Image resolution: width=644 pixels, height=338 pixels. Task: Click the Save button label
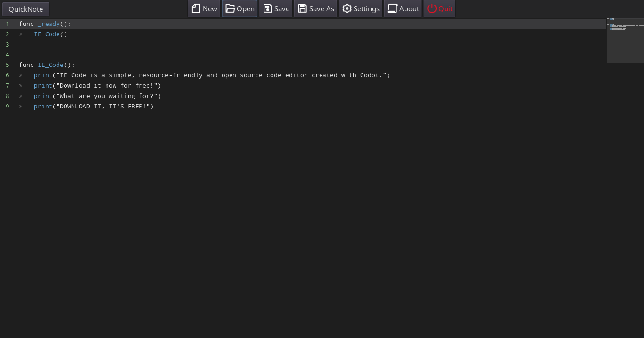coord(282,8)
